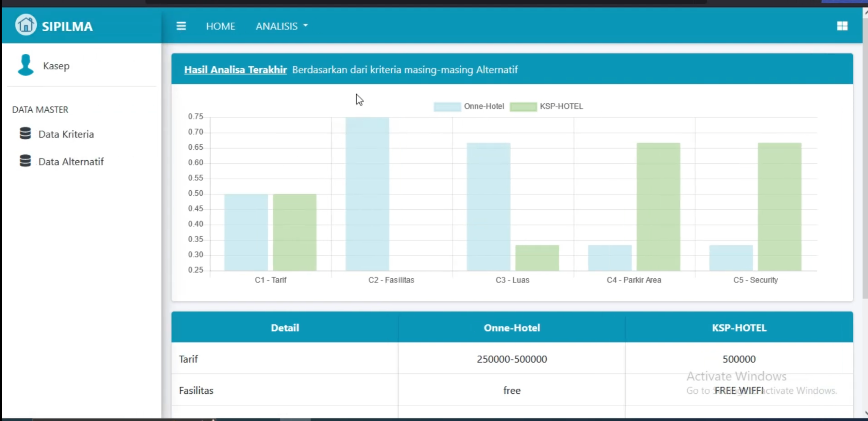Select the Onne-Hotel 'free' fasilitas cell

(512, 390)
